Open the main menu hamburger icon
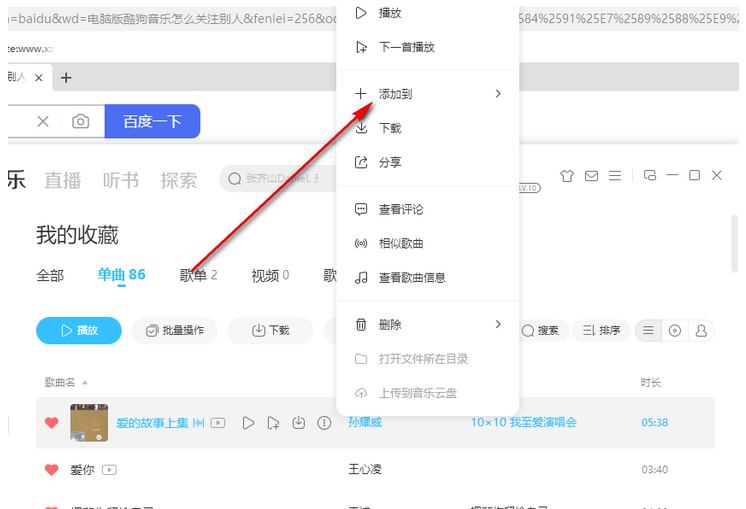 (x=615, y=176)
